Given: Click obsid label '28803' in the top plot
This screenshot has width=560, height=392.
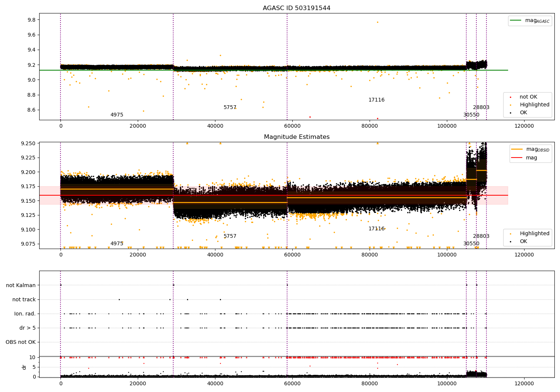Looking at the screenshot, I should click(x=481, y=108).
